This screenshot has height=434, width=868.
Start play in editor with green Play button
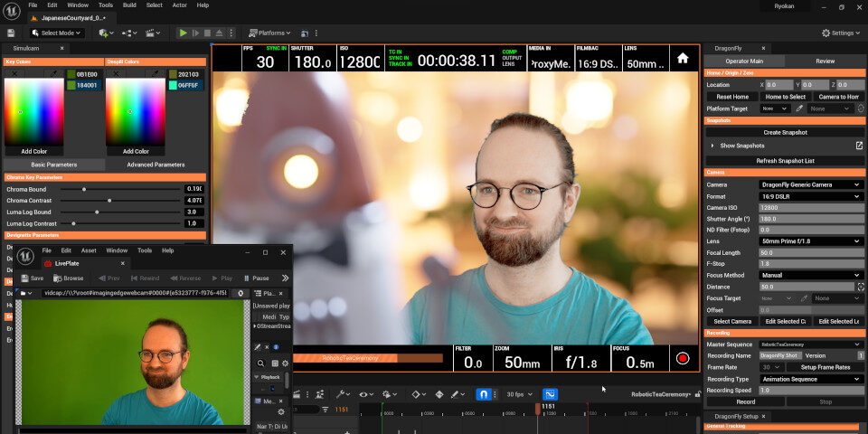(x=184, y=33)
